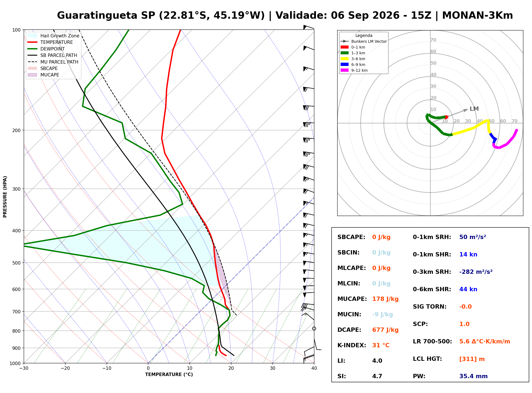Click the MUCAPE purple legend swatch

point(32,75)
